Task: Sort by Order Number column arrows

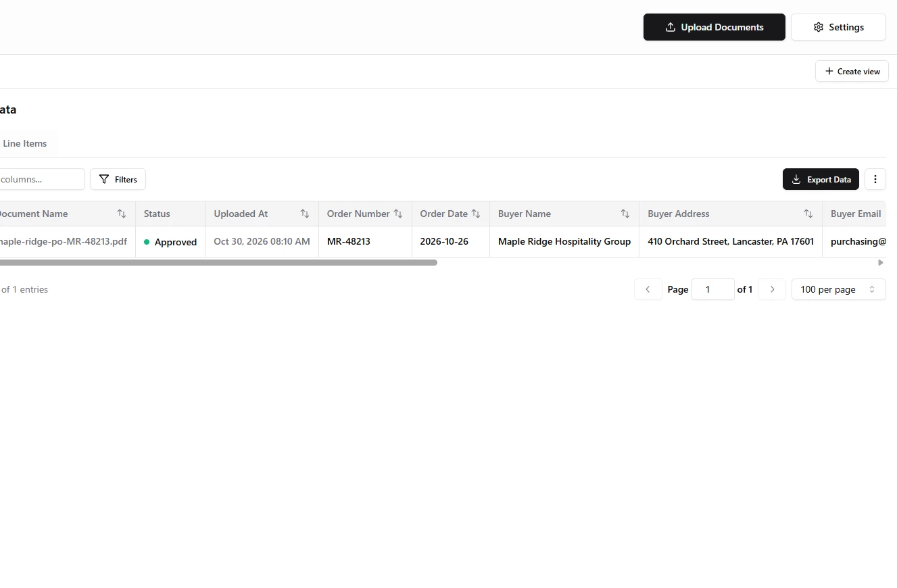Action: pyautogui.click(x=398, y=214)
